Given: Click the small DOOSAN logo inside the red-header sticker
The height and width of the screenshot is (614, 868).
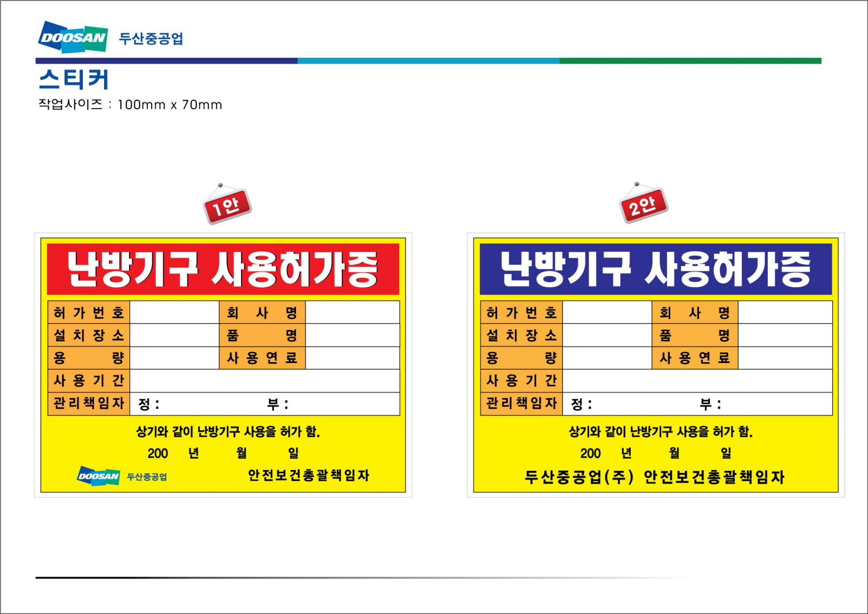Looking at the screenshot, I should (98, 476).
